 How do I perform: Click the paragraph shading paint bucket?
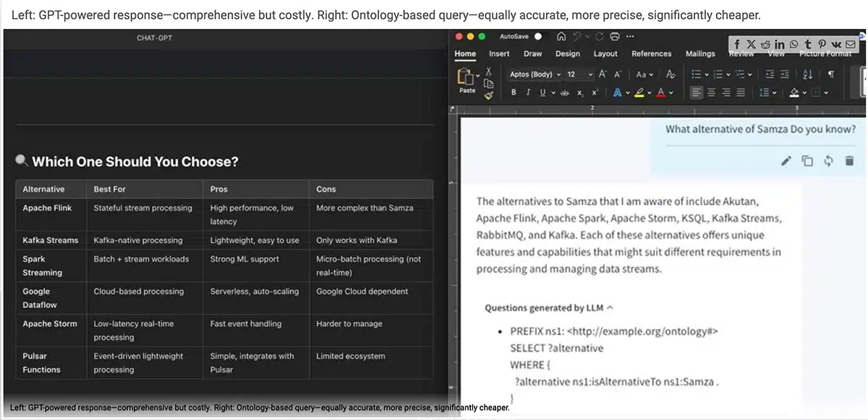pos(794,93)
